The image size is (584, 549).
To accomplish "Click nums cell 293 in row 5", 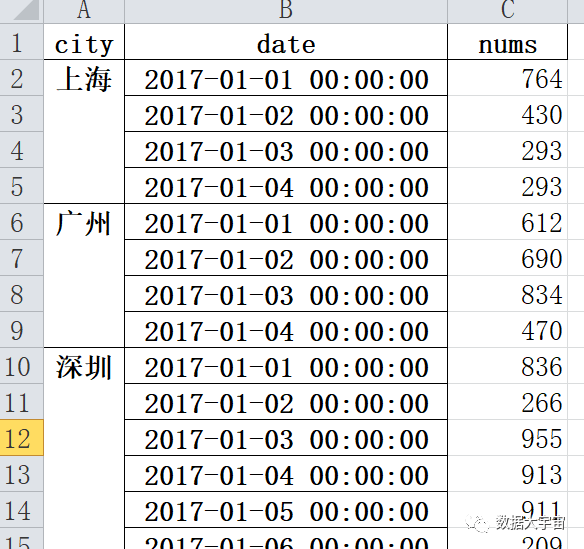I will tap(507, 186).
